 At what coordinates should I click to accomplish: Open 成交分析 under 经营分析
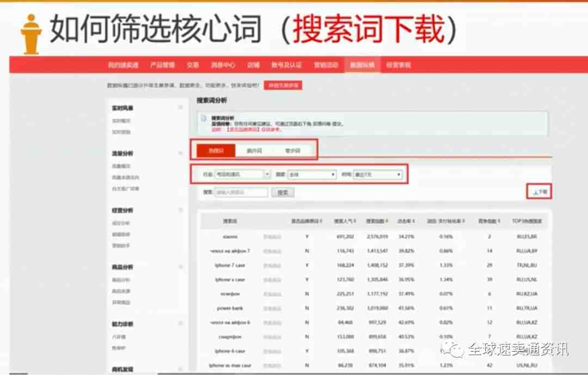point(121,223)
